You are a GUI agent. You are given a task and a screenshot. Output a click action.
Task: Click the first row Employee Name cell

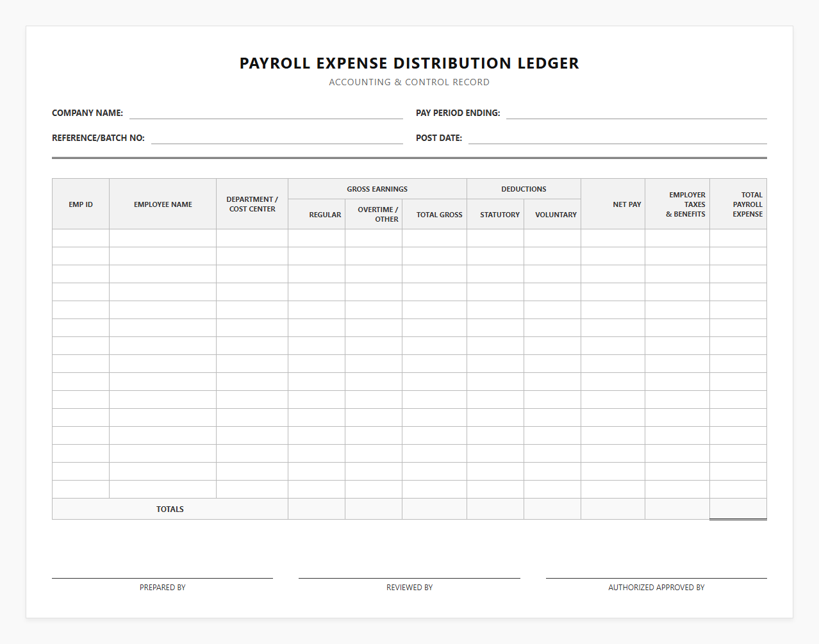(x=163, y=238)
